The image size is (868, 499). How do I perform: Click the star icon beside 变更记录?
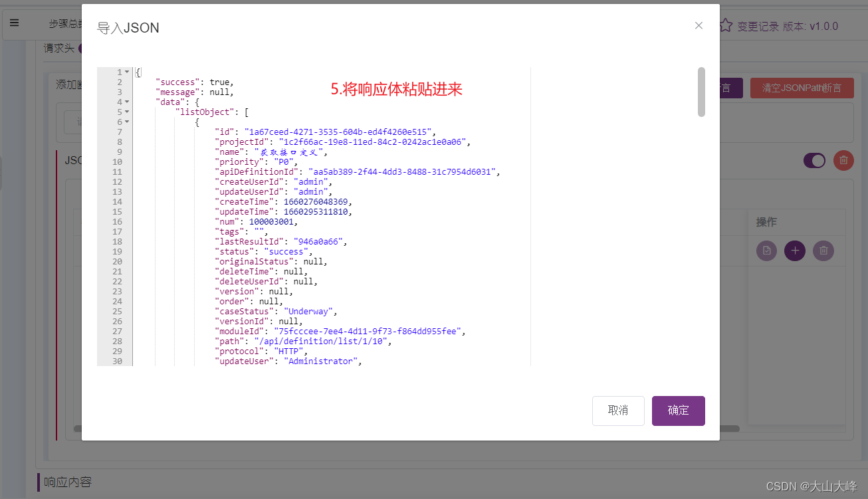(726, 25)
